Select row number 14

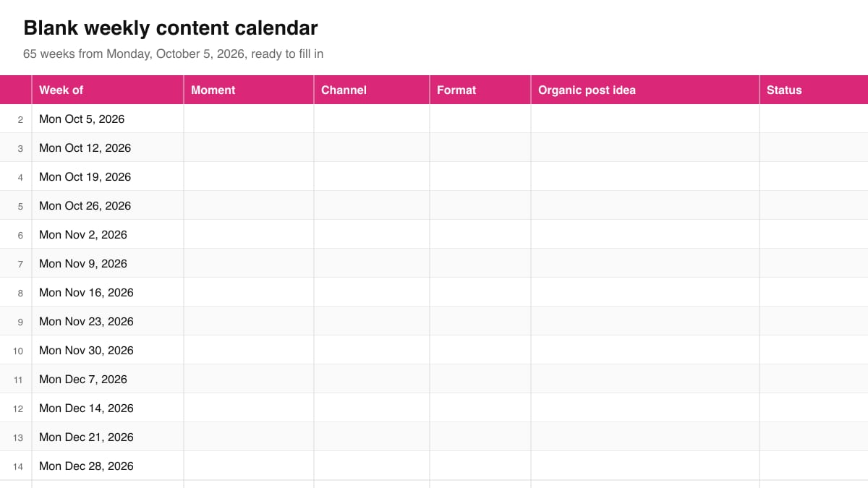click(x=16, y=466)
